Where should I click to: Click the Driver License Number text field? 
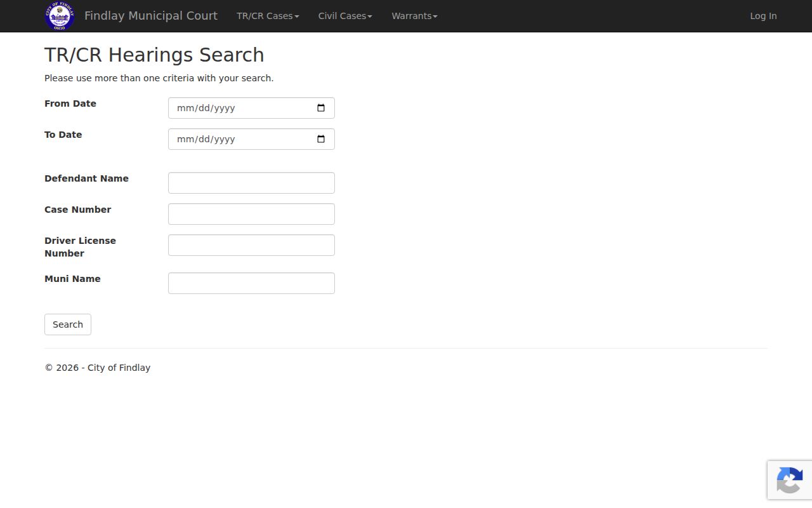click(251, 245)
